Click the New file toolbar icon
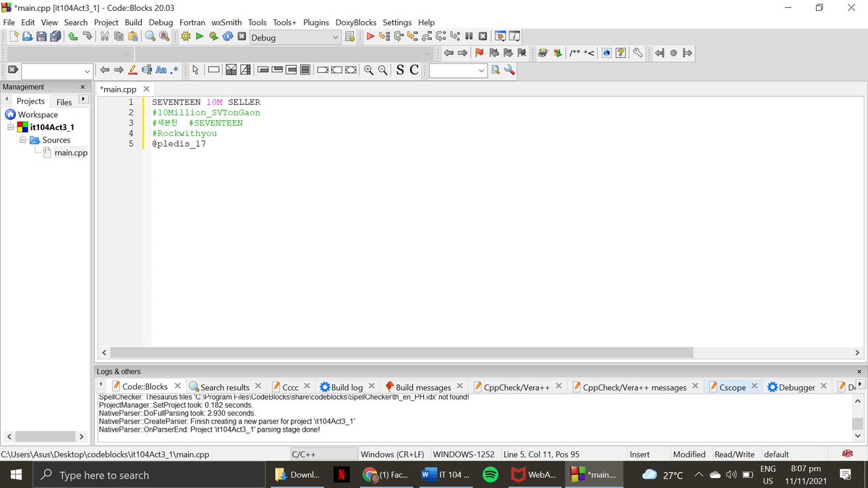868x488 pixels. click(14, 37)
